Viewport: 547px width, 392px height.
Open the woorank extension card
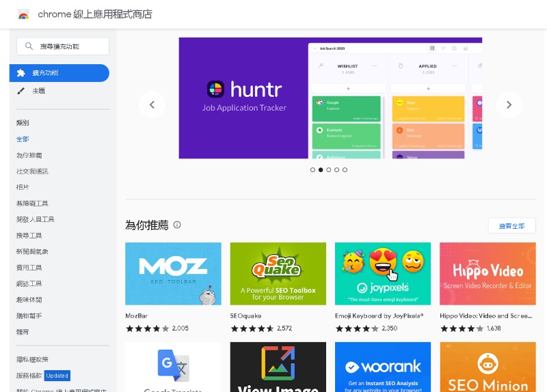(x=383, y=367)
